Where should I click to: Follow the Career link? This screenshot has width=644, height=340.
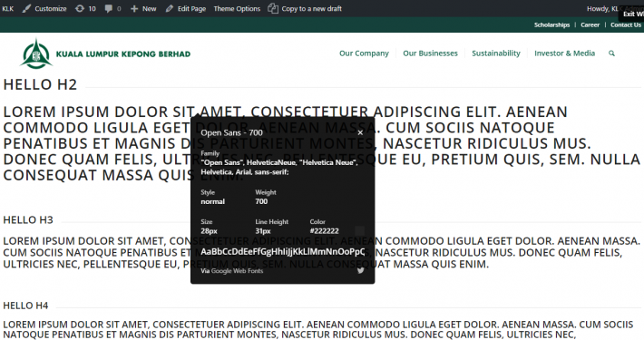590,25
